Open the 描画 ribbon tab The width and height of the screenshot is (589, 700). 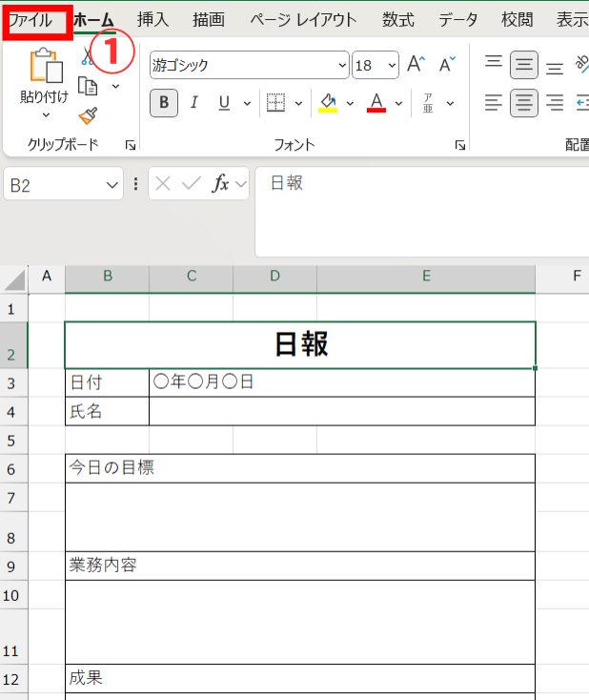coord(209,20)
